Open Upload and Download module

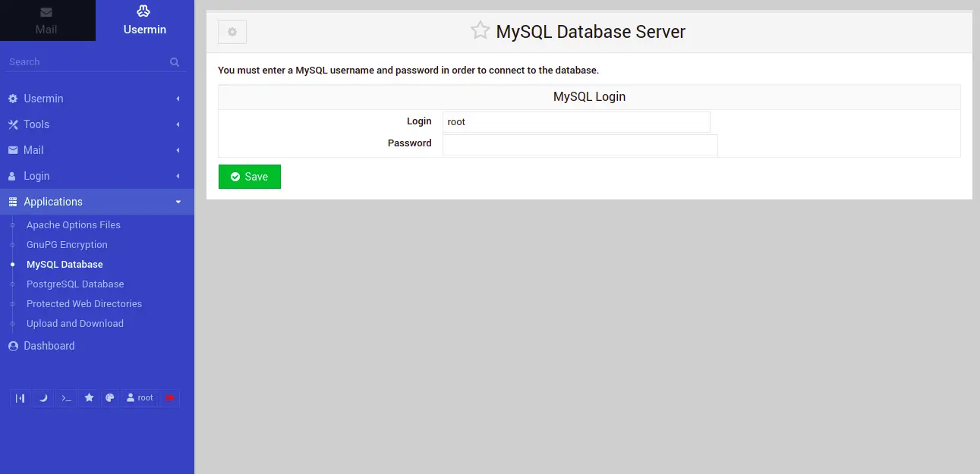pyautogui.click(x=75, y=324)
